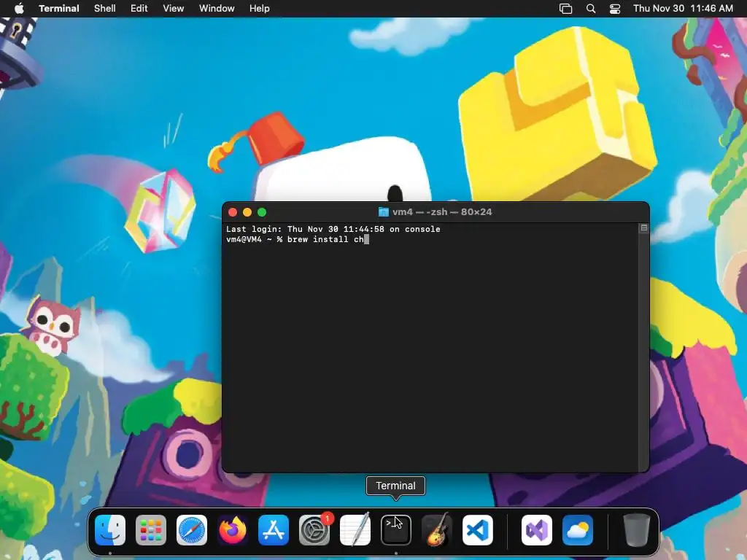Open the Shell menu

pyautogui.click(x=105, y=9)
